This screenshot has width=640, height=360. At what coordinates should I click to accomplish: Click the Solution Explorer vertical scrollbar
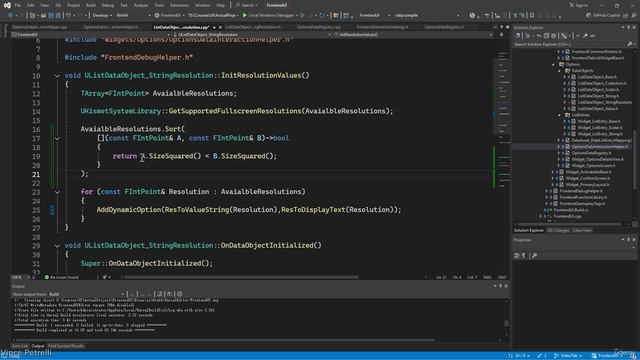[635, 159]
